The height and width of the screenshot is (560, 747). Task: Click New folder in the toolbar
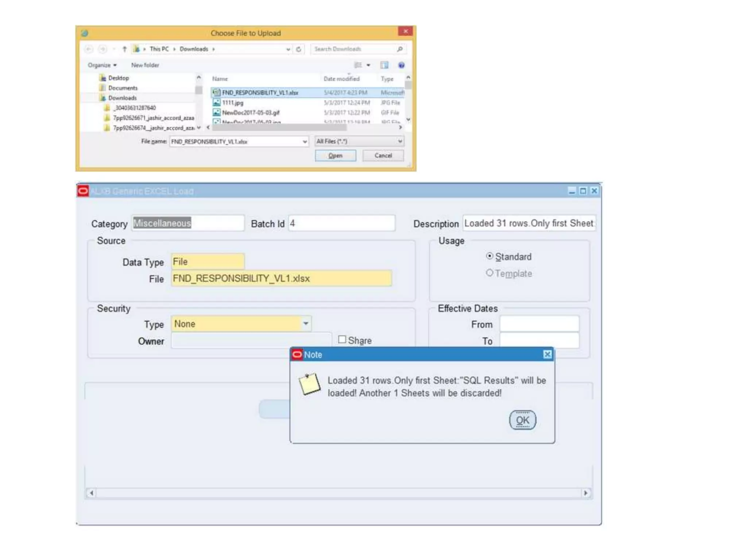[145, 65]
